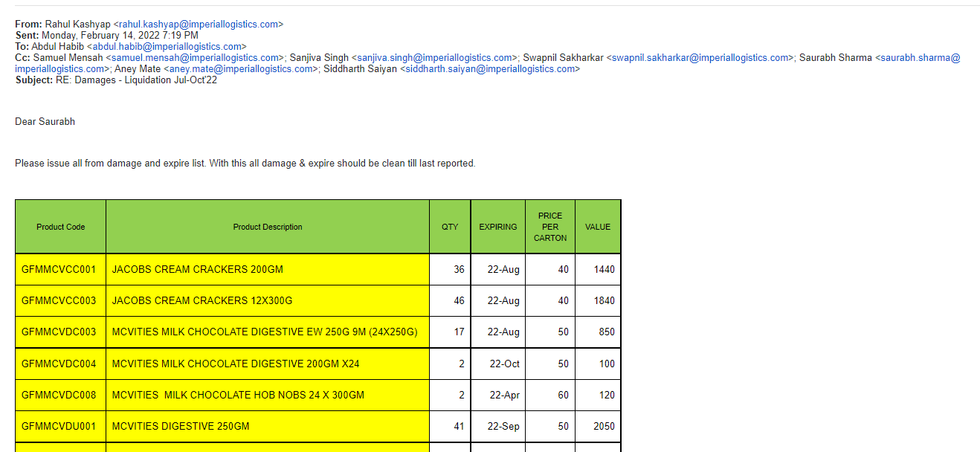Click product code GFMMCVDC008
Viewport: 980px width, 452px height.
pyautogui.click(x=59, y=395)
